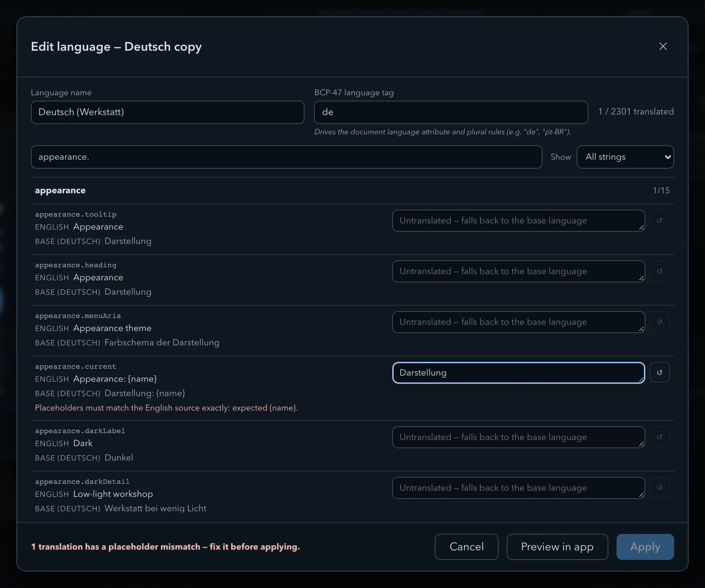Focus the string search box containing 'appearance.'
Image resolution: width=705 pixels, height=588 pixels.
[x=286, y=157]
